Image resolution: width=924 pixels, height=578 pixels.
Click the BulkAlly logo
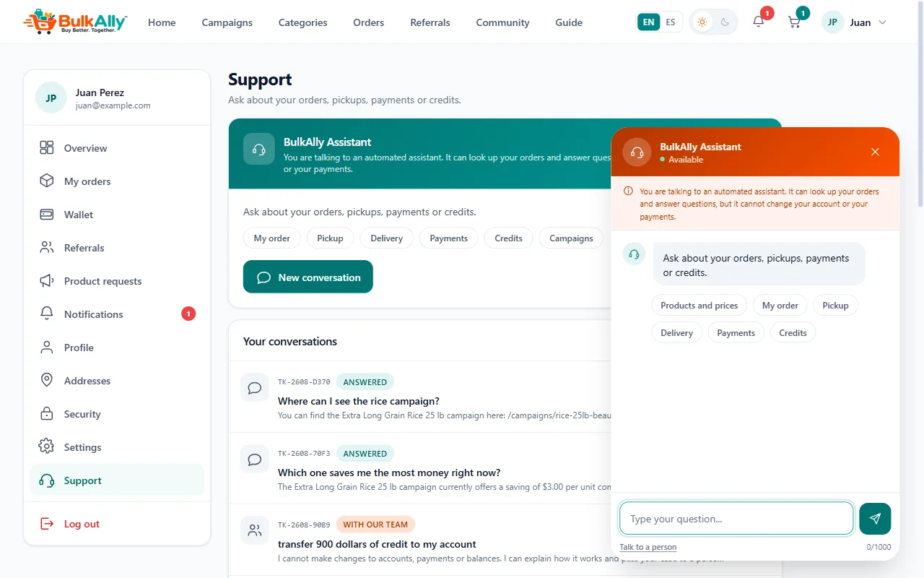click(75, 22)
